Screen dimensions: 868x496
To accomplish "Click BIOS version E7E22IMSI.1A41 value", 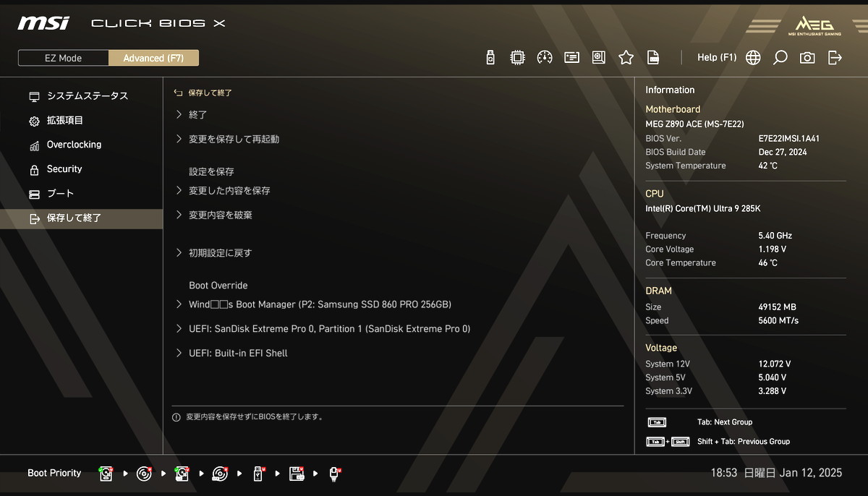I will (x=789, y=139).
